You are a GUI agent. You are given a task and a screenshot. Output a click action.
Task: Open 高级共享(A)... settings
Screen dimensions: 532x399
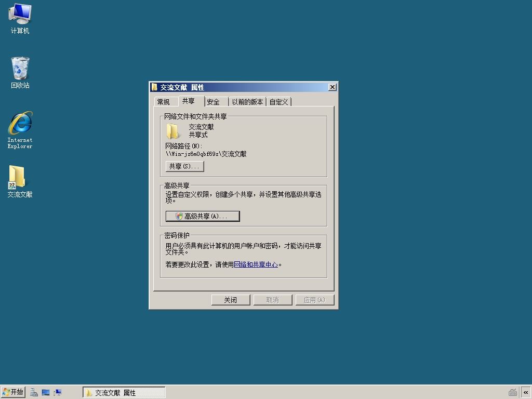coord(203,216)
